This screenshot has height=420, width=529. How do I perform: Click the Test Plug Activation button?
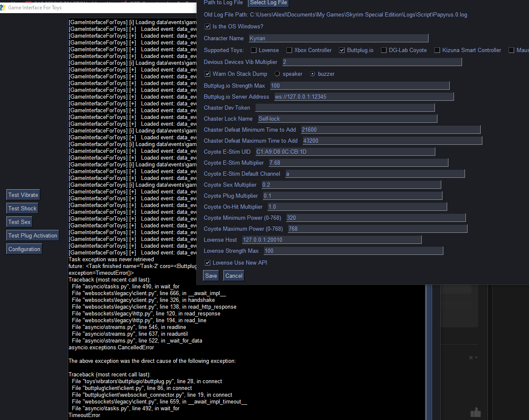33,235
